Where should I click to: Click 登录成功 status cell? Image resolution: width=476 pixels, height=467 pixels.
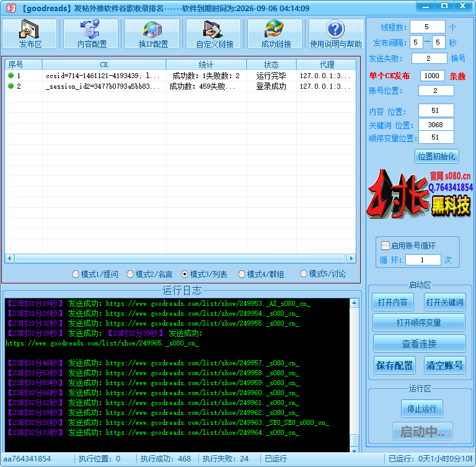point(271,86)
